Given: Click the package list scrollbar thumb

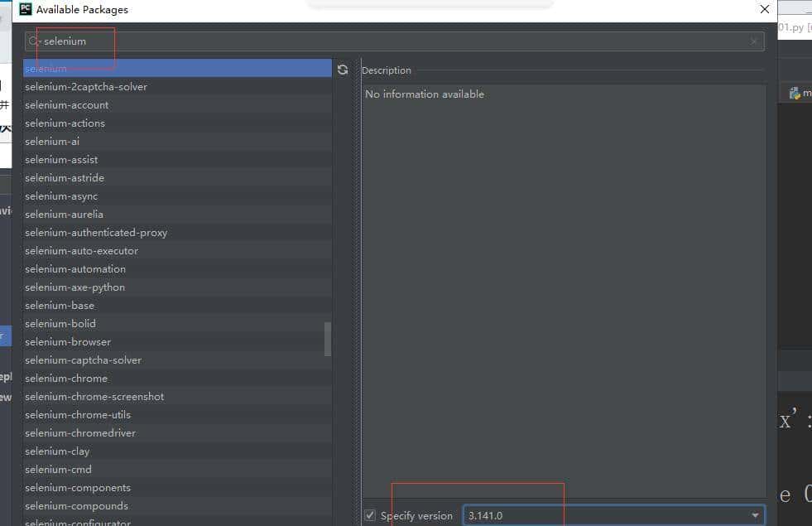Looking at the screenshot, I should point(328,338).
